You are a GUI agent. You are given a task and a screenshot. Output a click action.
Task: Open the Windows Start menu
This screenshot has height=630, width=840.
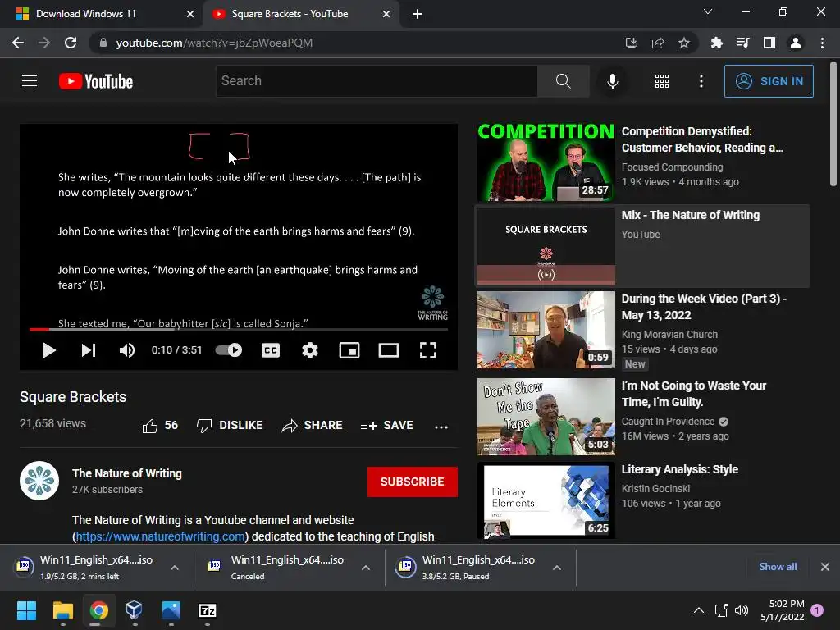tap(26, 610)
